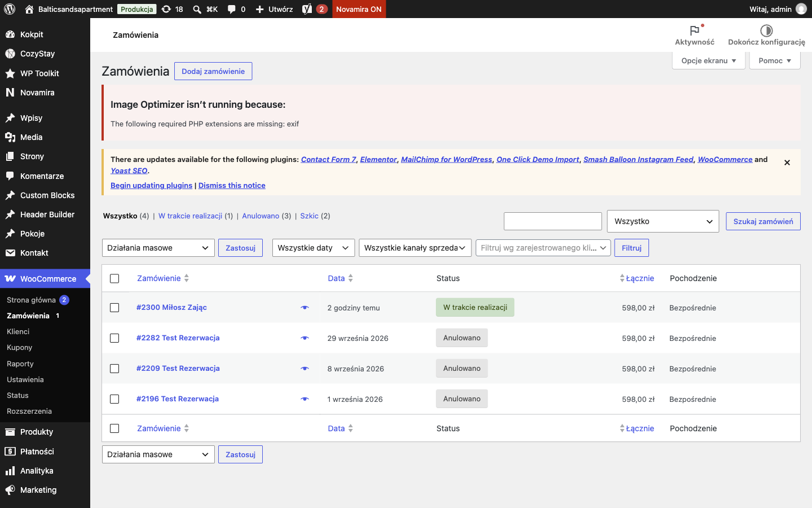Open Kupony submenu item
812x508 pixels.
(x=19, y=348)
